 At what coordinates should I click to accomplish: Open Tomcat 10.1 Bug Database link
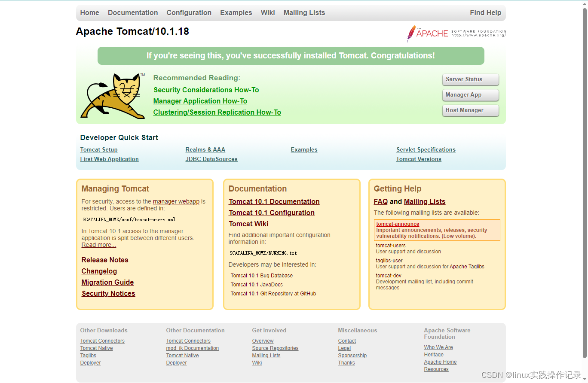[x=262, y=276]
